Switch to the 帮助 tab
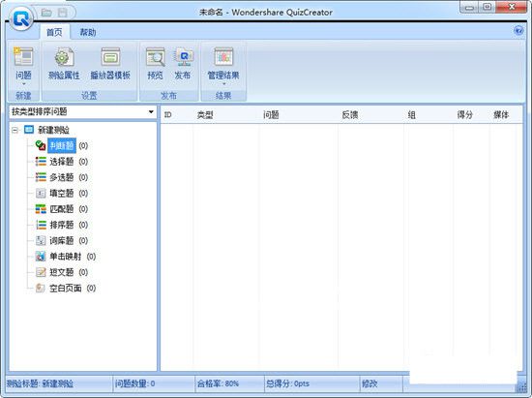Screen dimensions: 532x398 pyautogui.click(x=88, y=32)
